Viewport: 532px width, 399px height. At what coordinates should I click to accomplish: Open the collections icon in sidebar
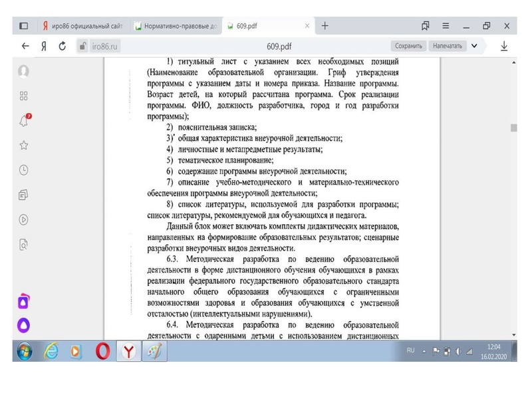pos(23,194)
